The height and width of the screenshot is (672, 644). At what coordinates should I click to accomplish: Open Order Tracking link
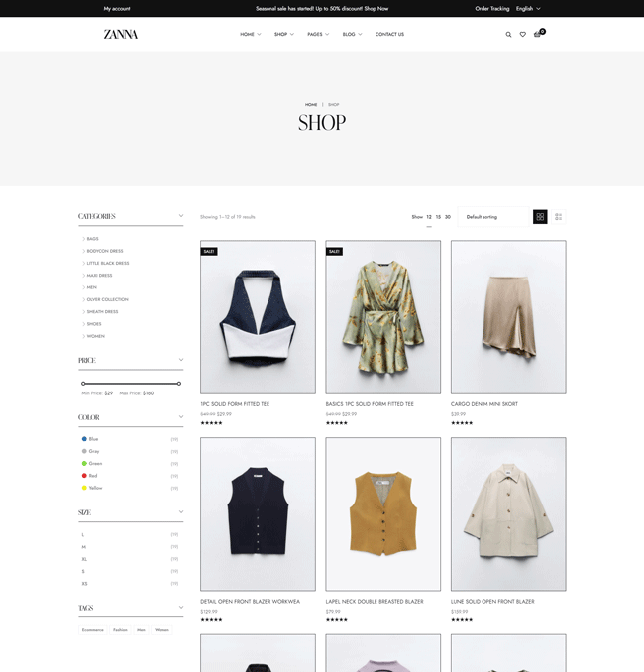[491, 9]
